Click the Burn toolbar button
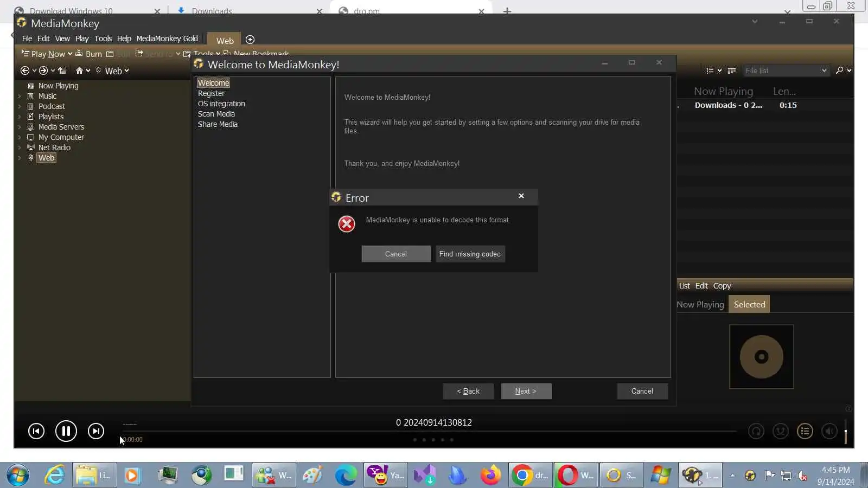The height and width of the screenshot is (488, 868). pyautogui.click(x=88, y=54)
